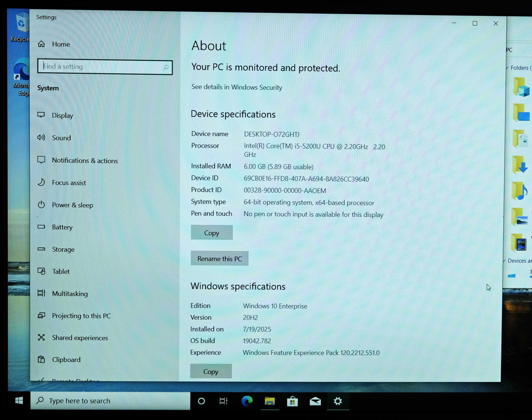Click the taskbar Type here to search box
The height and width of the screenshot is (420, 532).
pos(110,401)
